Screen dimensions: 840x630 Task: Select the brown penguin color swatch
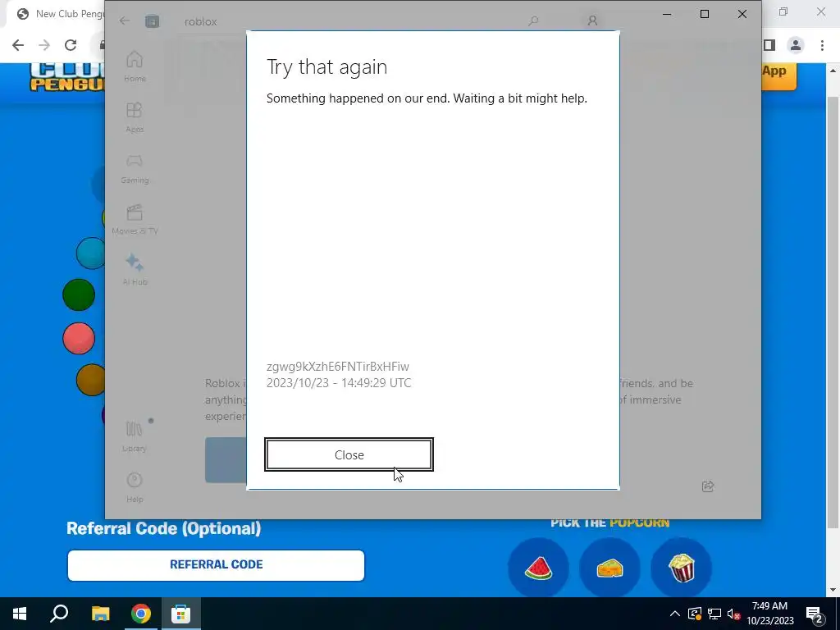90,380
